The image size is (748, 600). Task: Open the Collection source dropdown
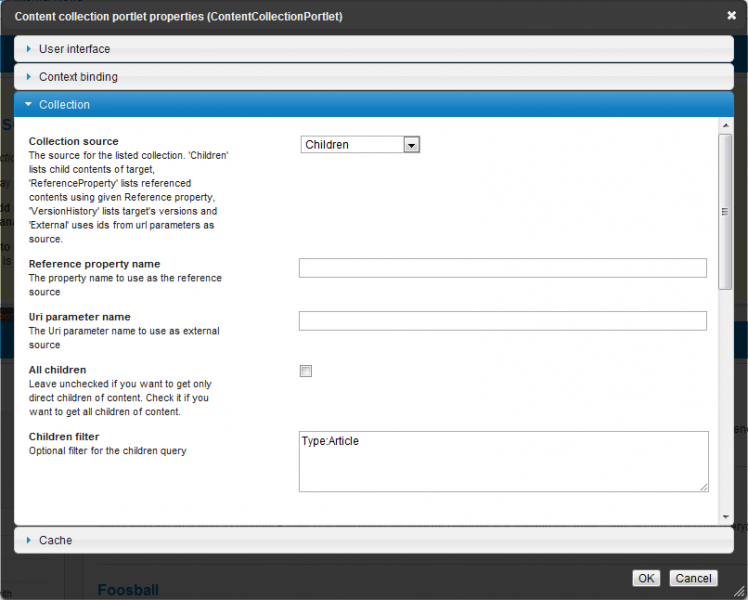click(360, 145)
